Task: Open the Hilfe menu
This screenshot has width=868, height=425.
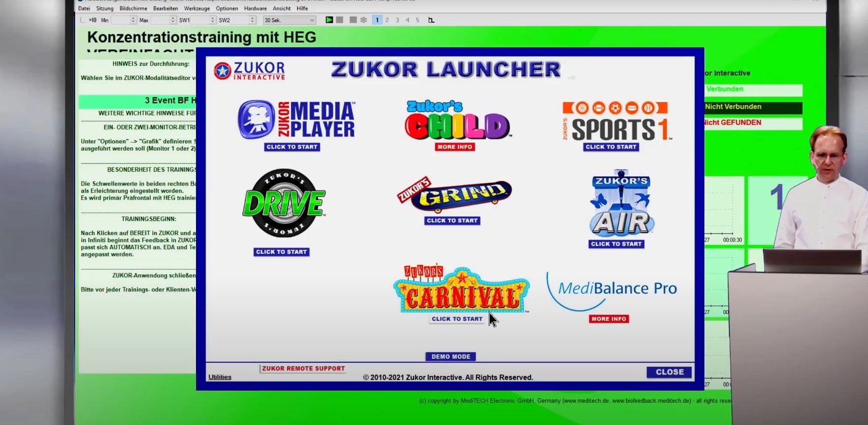Action: pos(303,8)
